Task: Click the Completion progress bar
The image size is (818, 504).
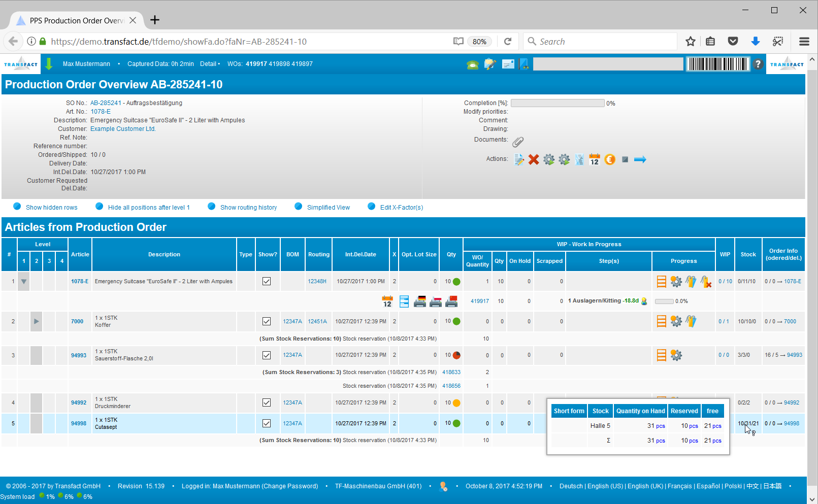Action: (558, 103)
